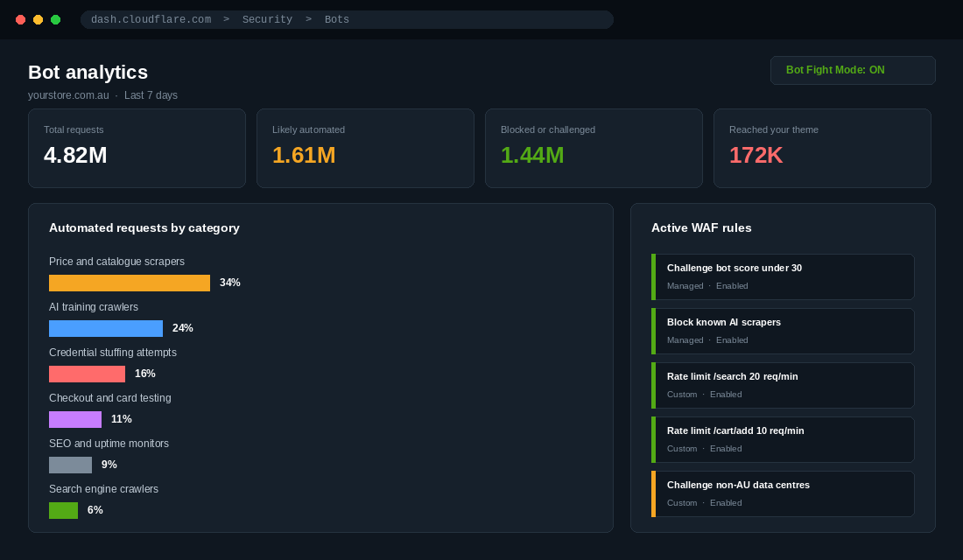Select the Likely automated 1.61M card
This screenshot has height=560, width=963.
[365, 148]
